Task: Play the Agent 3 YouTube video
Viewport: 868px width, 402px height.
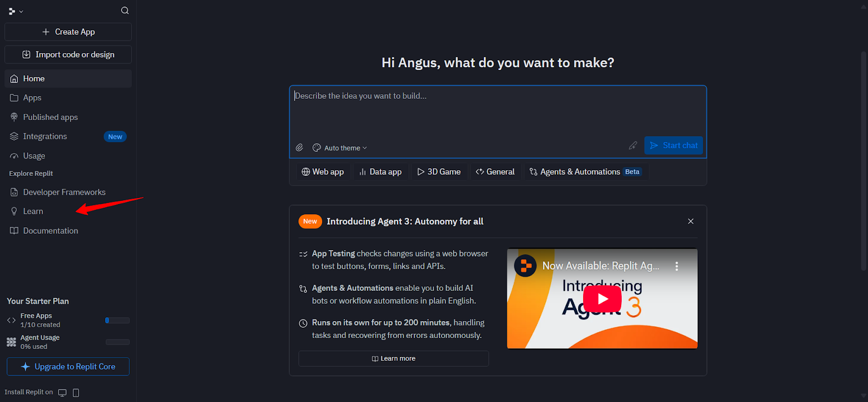Action: pos(602,299)
